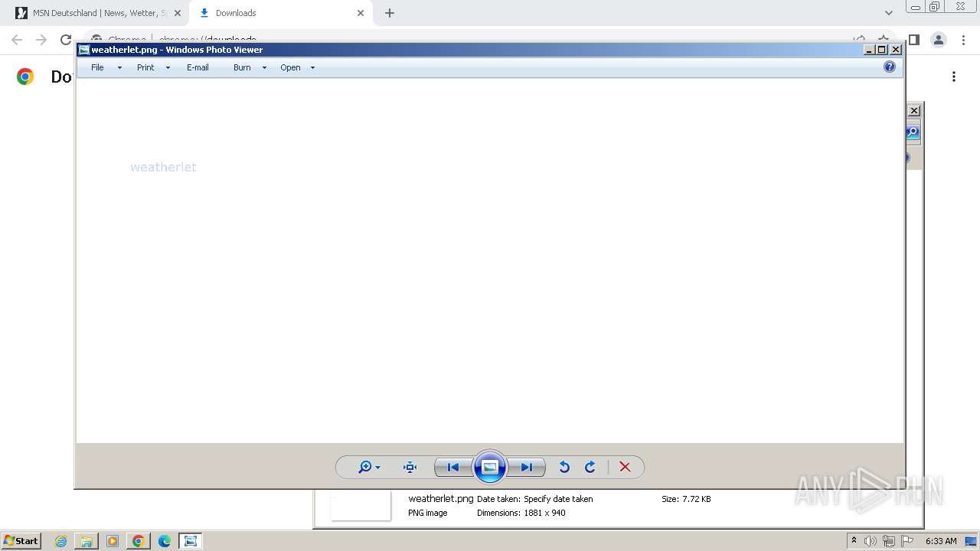Switch to the Downloads tab in Chrome
Image resolution: width=980 pixels, height=551 pixels.
(x=280, y=13)
